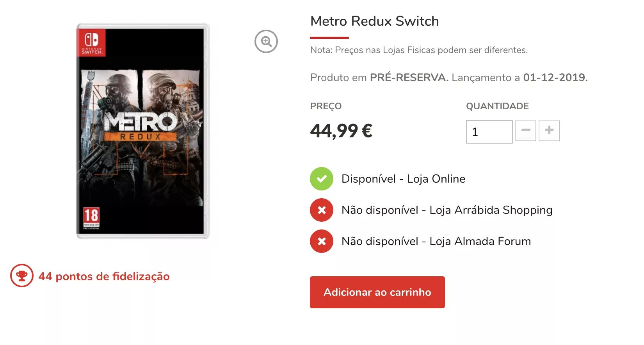Click Disponível - Loja Online text

coord(404,179)
